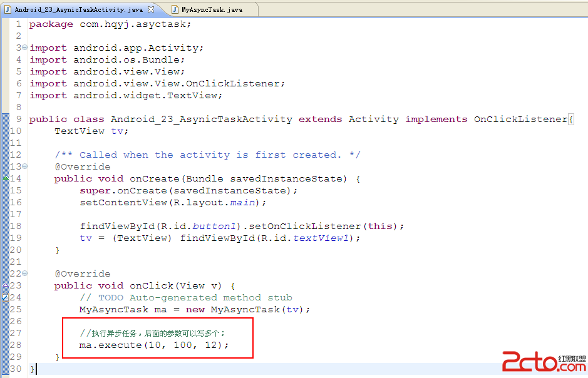The height and width of the screenshot is (378, 588).
Task: Click the onCreate method name at line 14
Action: [155, 179]
